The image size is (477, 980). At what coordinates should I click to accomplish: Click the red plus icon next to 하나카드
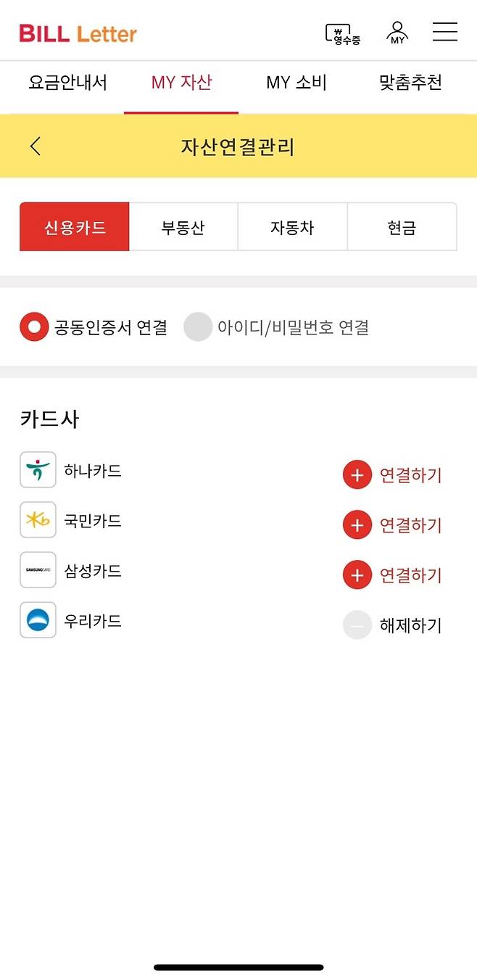click(356, 474)
